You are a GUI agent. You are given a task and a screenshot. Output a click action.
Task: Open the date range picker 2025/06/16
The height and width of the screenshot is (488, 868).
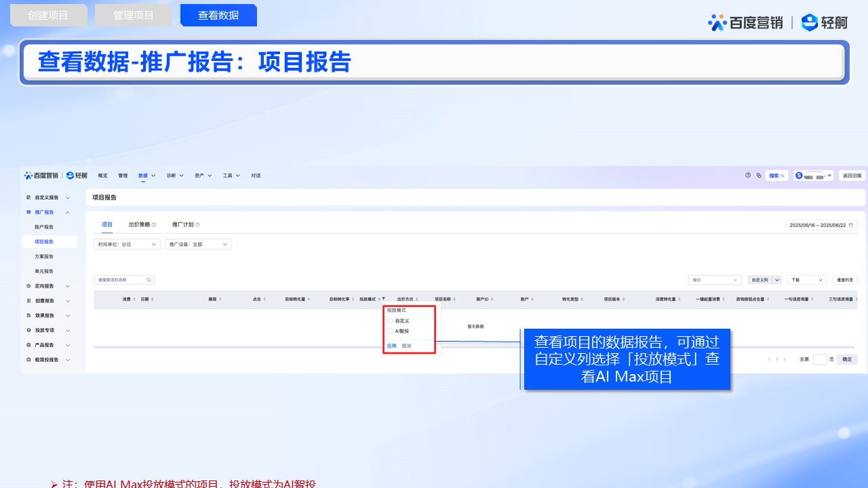(821, 225)
